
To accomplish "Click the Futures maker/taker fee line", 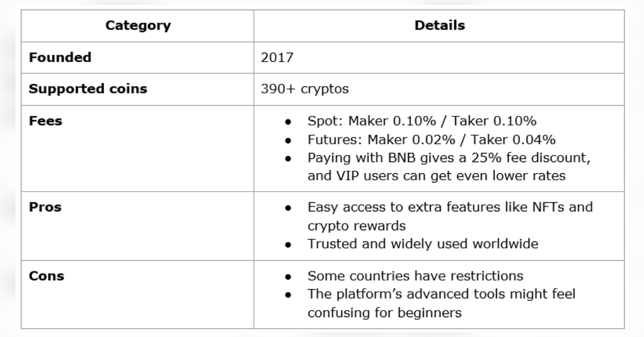I will point(431,140).
